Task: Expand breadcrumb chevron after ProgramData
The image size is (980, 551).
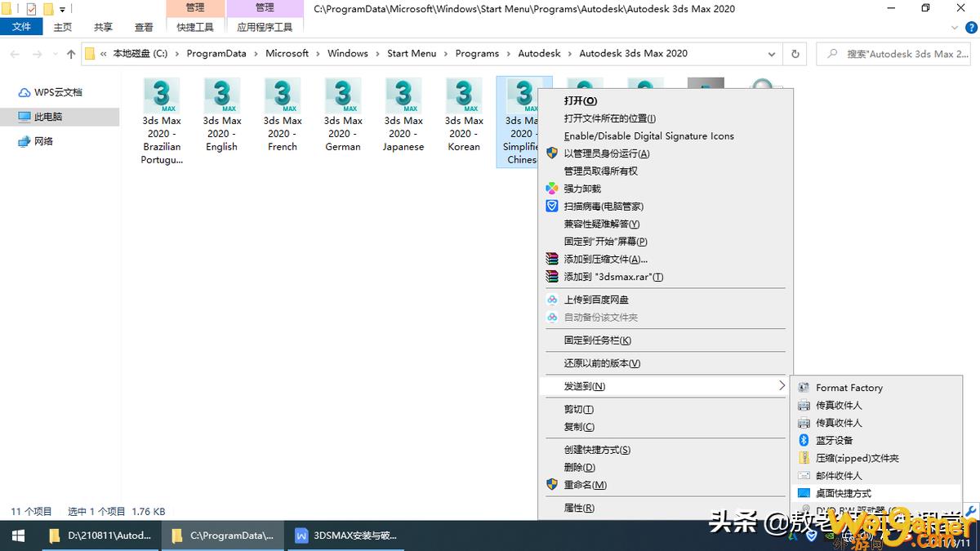Action: tap(256, 54)
